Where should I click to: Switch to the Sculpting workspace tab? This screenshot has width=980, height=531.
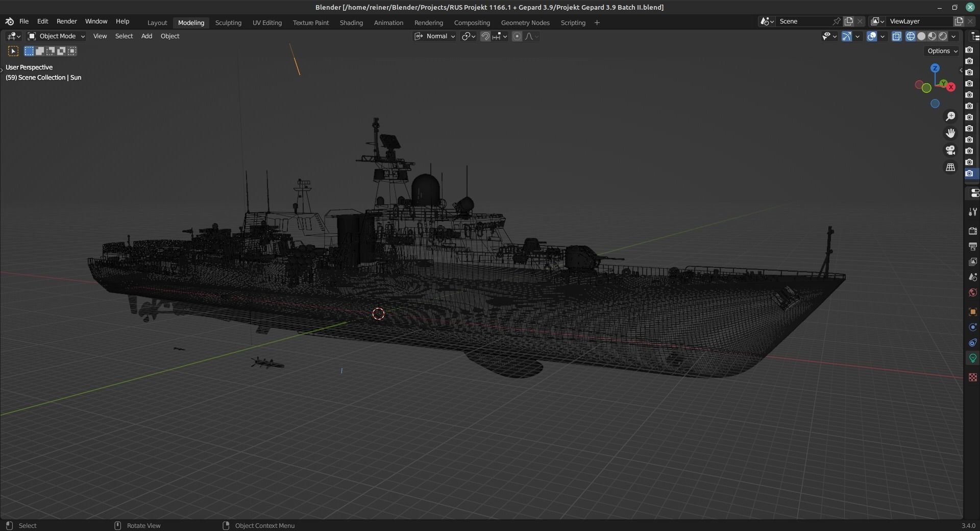point(228,23)
